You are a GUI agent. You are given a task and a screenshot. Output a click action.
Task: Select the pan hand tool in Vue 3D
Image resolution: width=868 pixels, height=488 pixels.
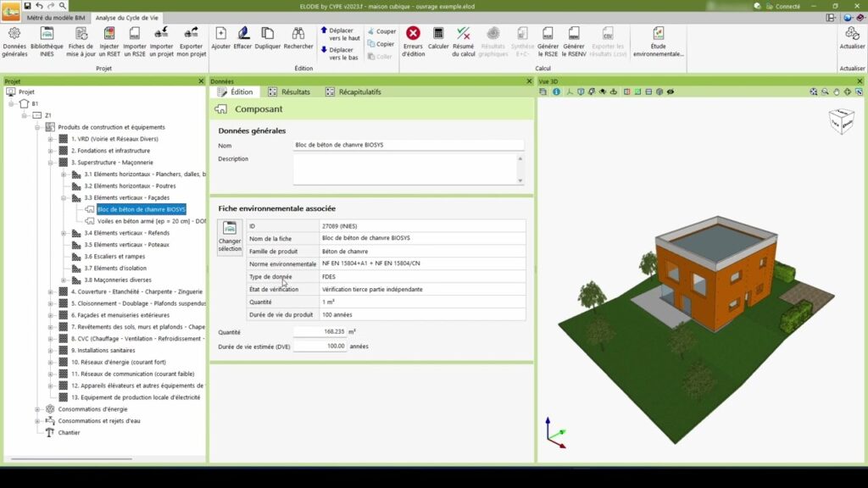click(x=836, y=91)
